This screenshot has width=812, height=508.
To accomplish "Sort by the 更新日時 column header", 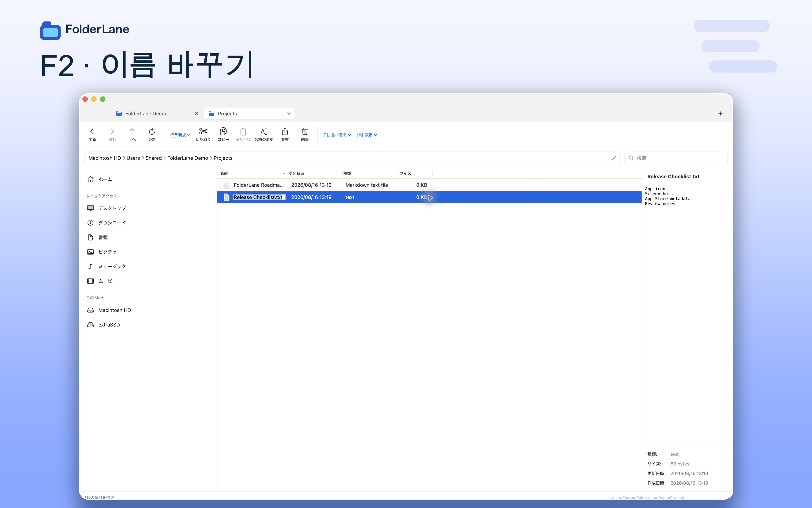I will coord(314,173).
